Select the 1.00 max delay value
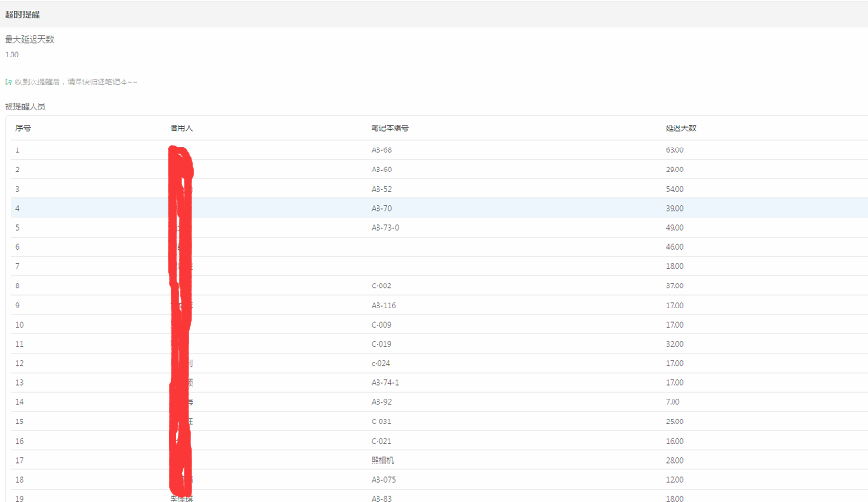868x502 pixels. click(11, 55)
